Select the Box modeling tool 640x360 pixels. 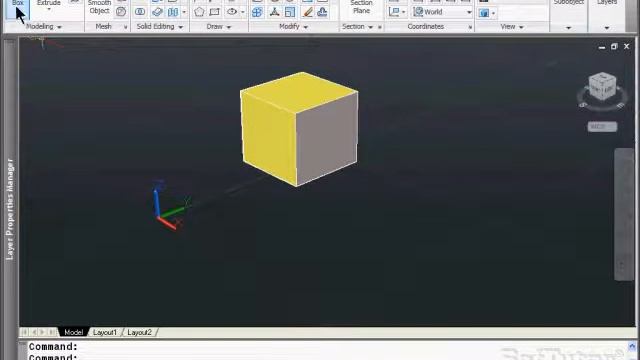(18, 8)
